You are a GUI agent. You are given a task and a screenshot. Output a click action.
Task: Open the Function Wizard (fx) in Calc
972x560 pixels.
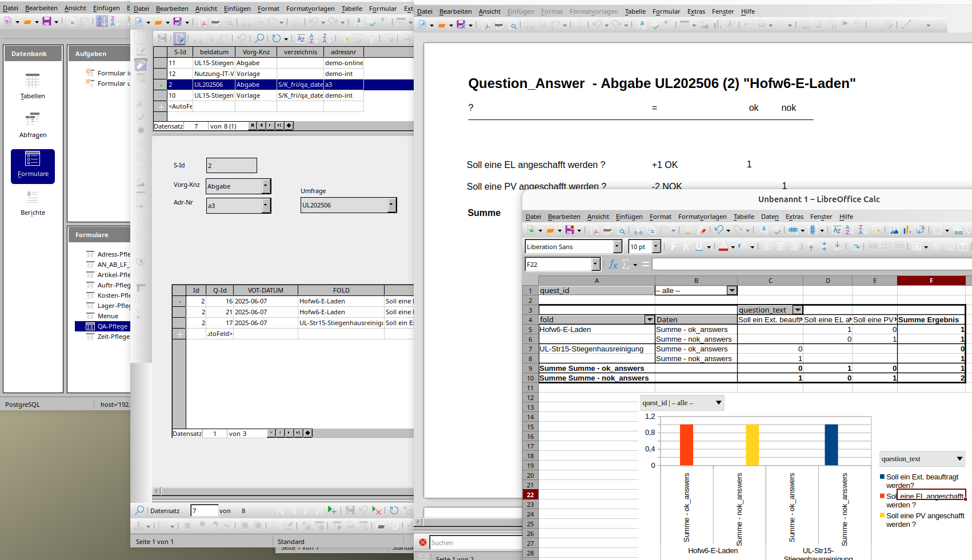click(x=613, y=264)
